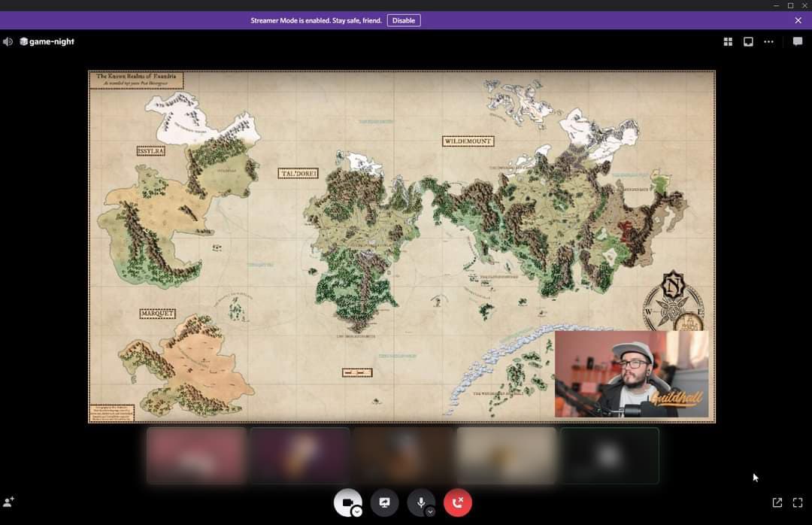The height and width of the screenshot is (525, 812).
Task: Click the speaker volume icon beside game-night
Action: [x=8, y=41]
